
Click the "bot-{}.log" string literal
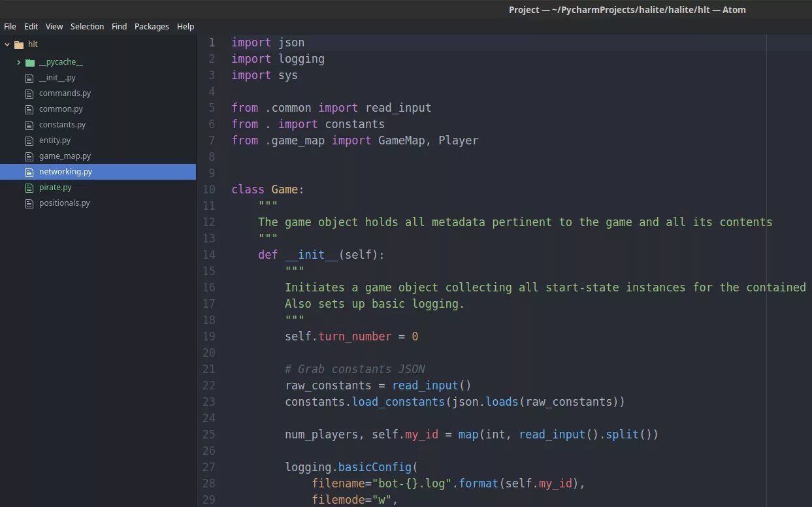pyautogui.click(x=412, y=483)
